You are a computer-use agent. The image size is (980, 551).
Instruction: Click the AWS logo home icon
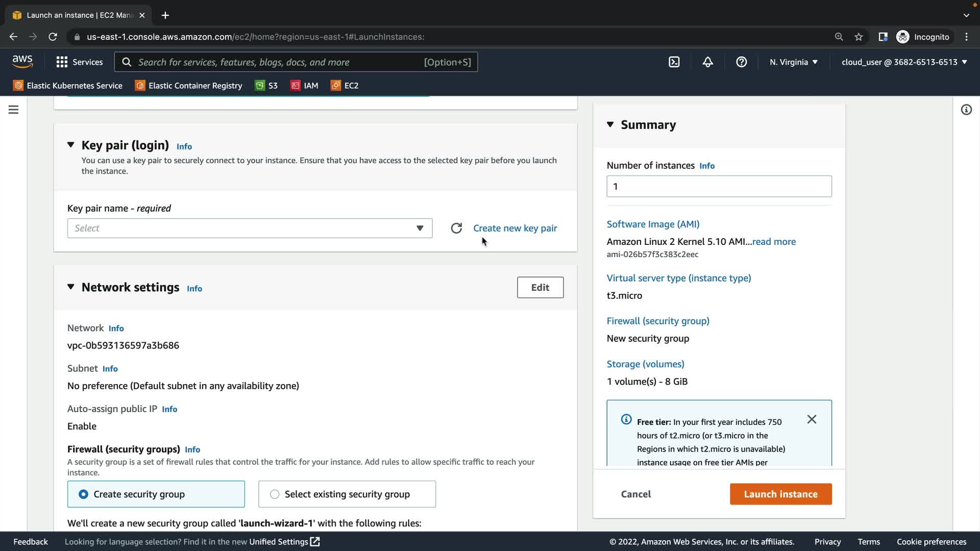[22, 62]
